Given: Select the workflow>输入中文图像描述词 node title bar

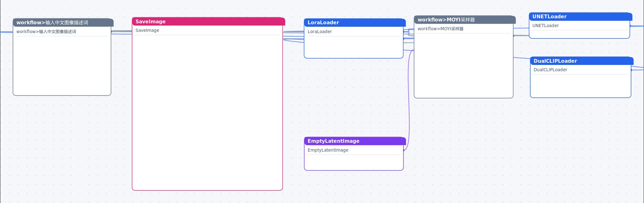Looking at the screenshot, I should (63, 22).
